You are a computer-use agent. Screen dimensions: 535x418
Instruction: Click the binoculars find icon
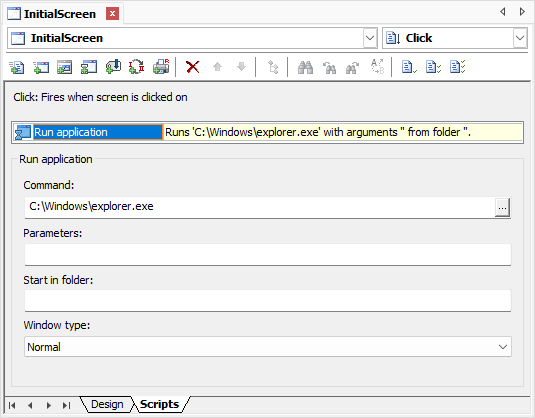(305, 67)
